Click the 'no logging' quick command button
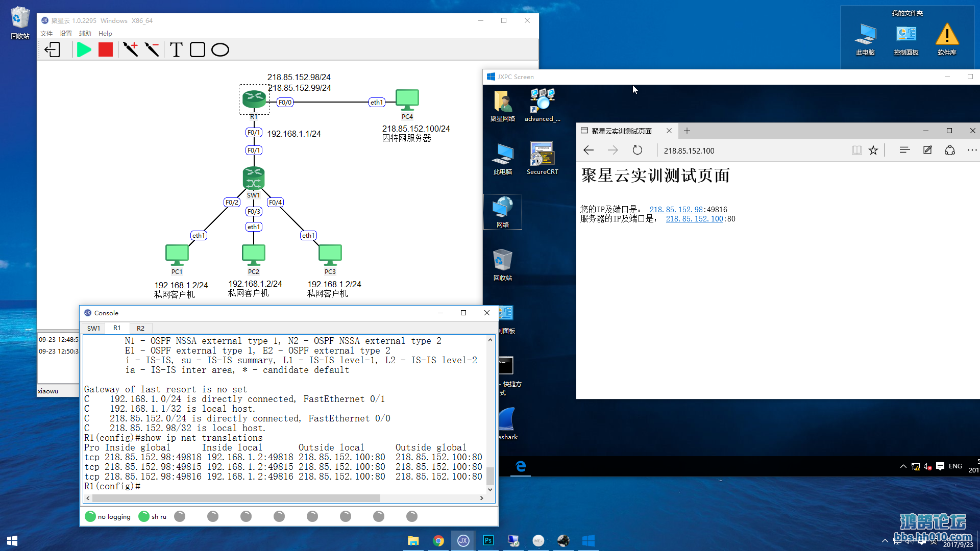The width and height of the screenshot is (980, 551). [108, 516]
